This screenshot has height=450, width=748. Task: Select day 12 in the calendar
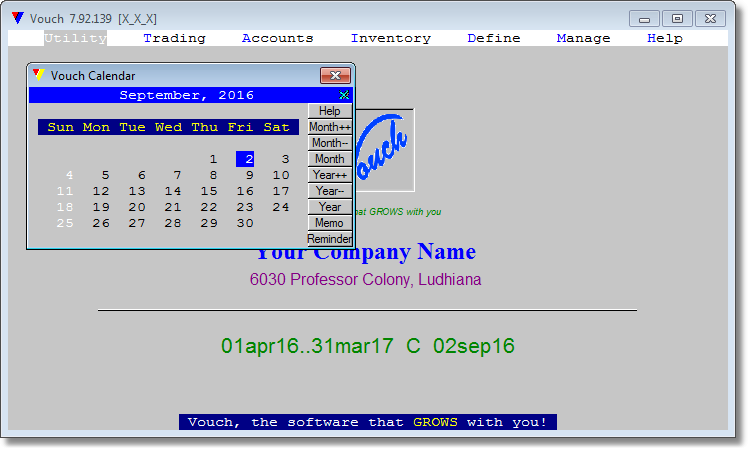coord(101,191)
